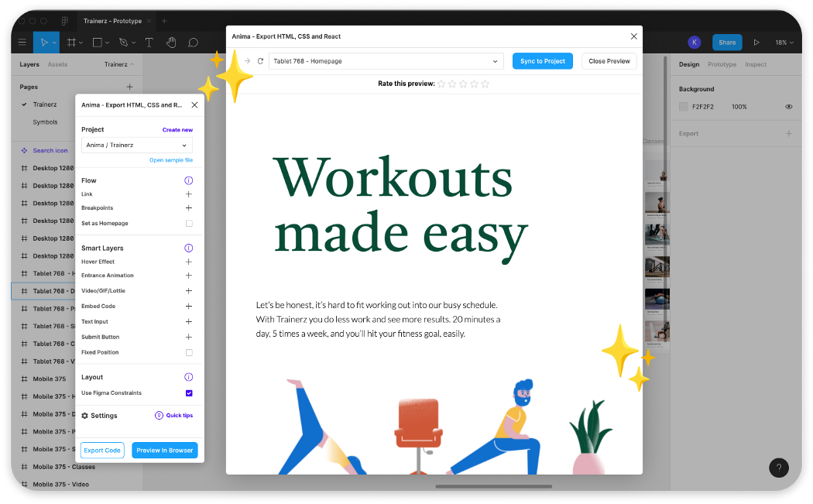Open the 18% zoom level dropdown

[x=784, y=43]
